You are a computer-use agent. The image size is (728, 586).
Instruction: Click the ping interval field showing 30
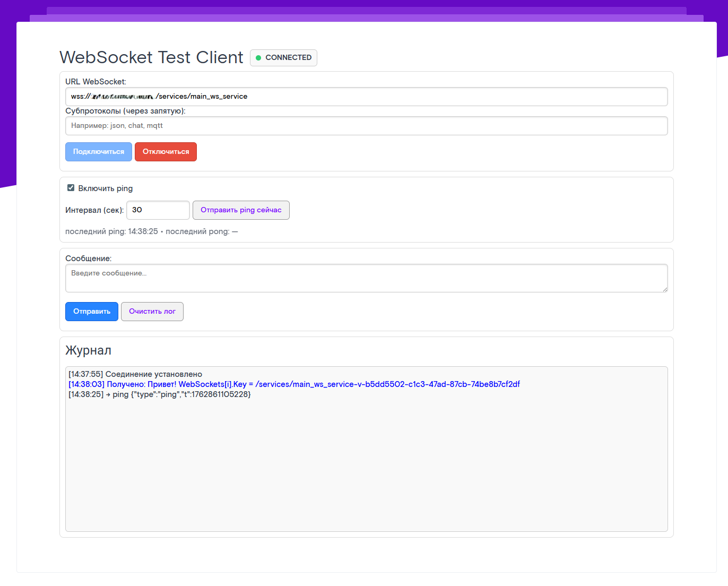pyautogui.click(x=158, y=210)
